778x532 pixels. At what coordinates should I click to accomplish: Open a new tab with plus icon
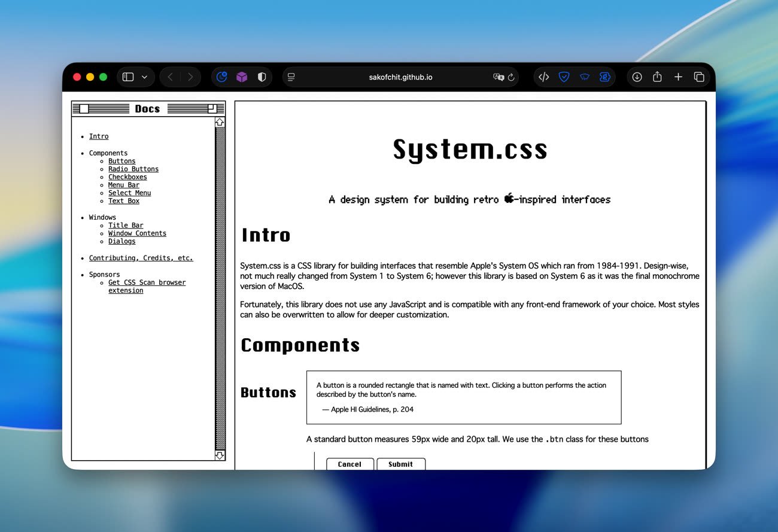coord(678,77)
